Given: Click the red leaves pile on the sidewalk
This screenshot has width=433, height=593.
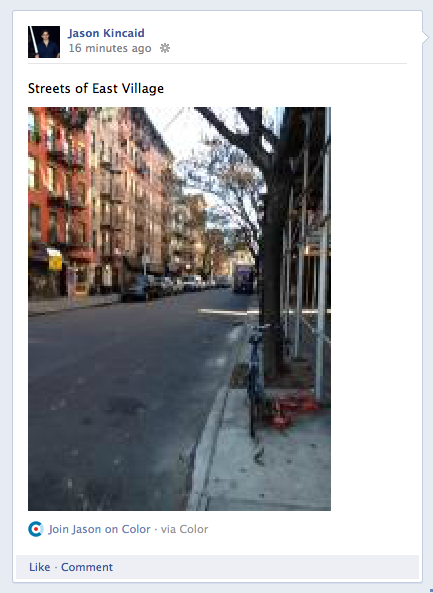Looking at the screenshot, I should coord(293,410).
